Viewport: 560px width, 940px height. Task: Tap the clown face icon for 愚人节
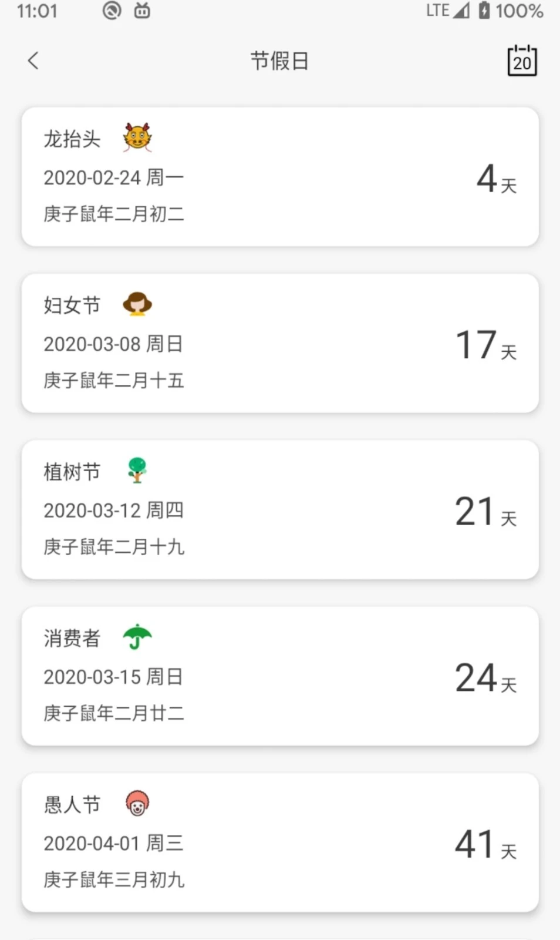click(x=137, y=803)
